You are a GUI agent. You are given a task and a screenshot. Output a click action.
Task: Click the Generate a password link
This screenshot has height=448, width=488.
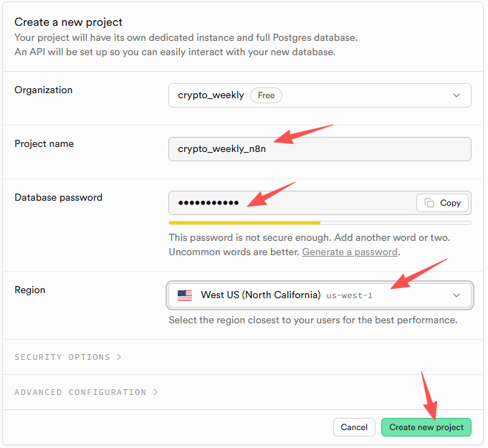point(350,252)
